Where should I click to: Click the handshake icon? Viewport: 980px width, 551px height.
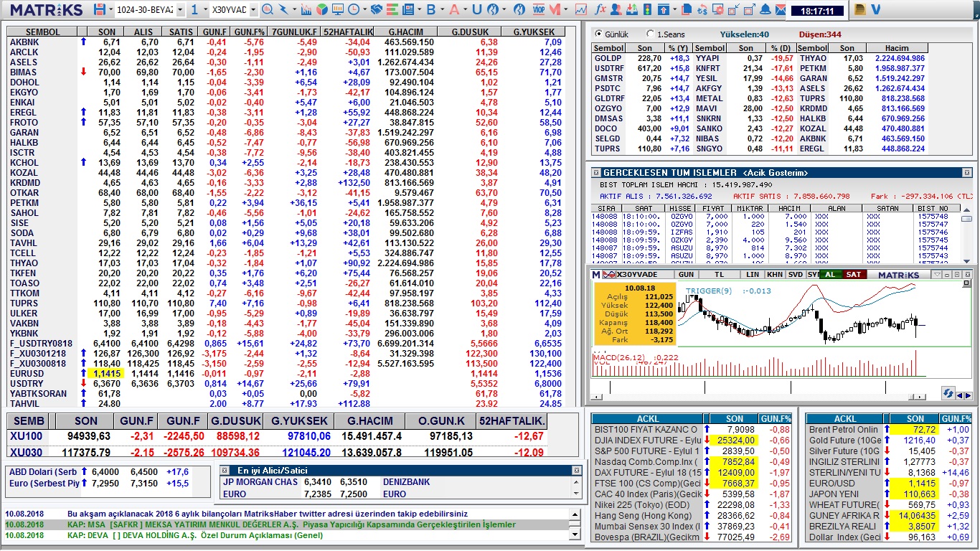point(376,9)
